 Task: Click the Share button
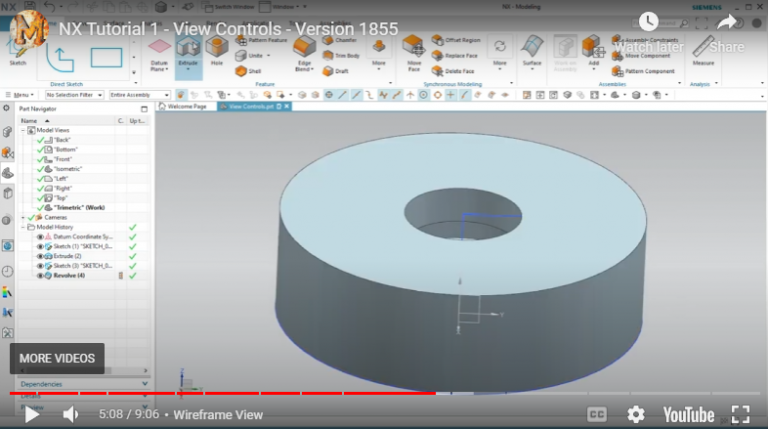[x=727, y=32]
